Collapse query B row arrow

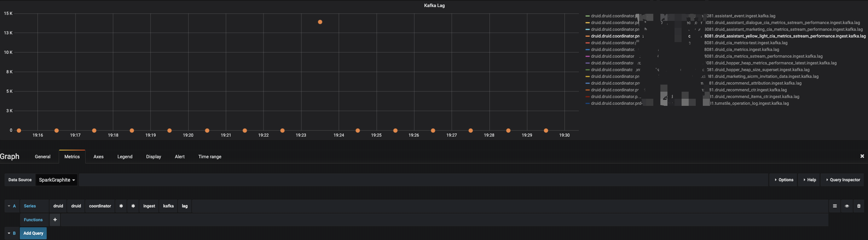click(x=9, y=233)
